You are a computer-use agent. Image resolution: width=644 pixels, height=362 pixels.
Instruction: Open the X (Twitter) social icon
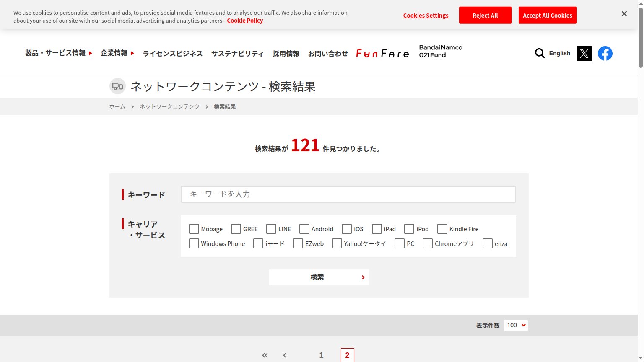584,53
